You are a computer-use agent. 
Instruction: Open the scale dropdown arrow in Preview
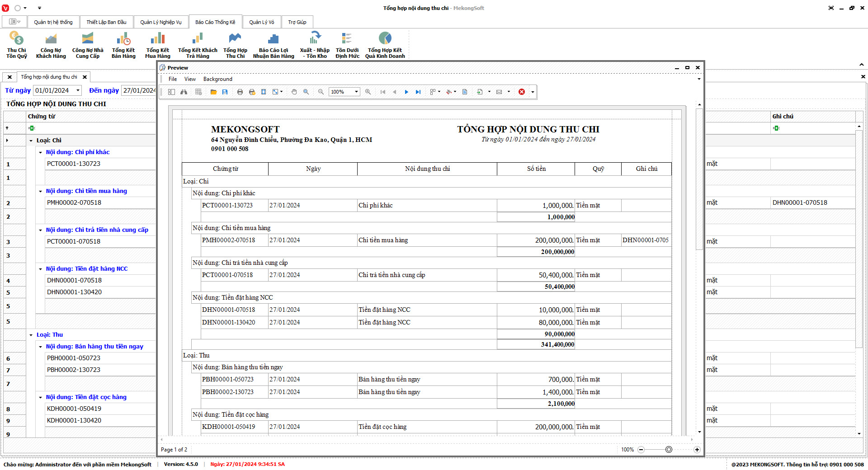pos(281,92)
